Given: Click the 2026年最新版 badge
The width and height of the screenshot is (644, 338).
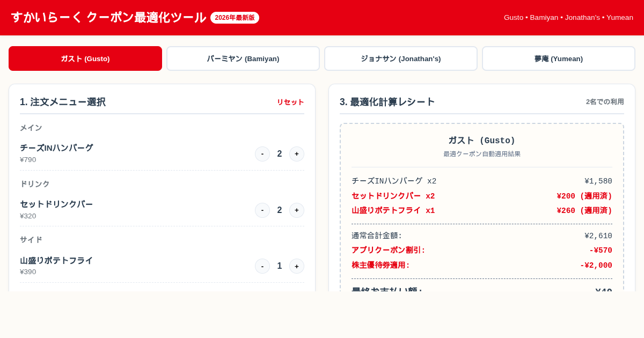Looking at the screenshot, I should click(235, 18).
